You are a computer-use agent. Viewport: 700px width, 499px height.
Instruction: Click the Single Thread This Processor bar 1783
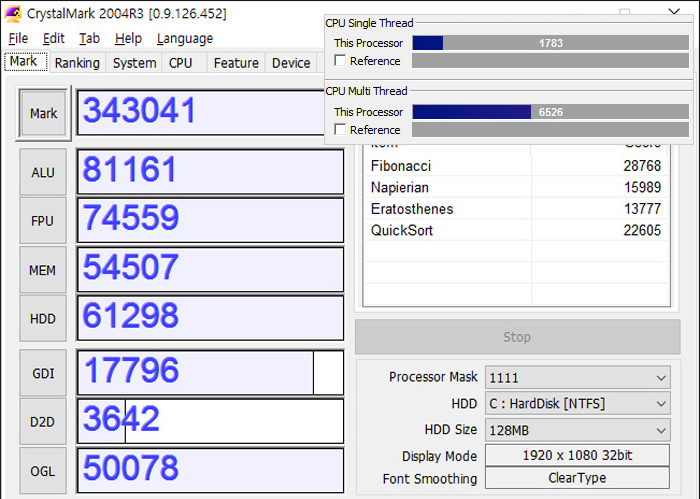point(550,43)
